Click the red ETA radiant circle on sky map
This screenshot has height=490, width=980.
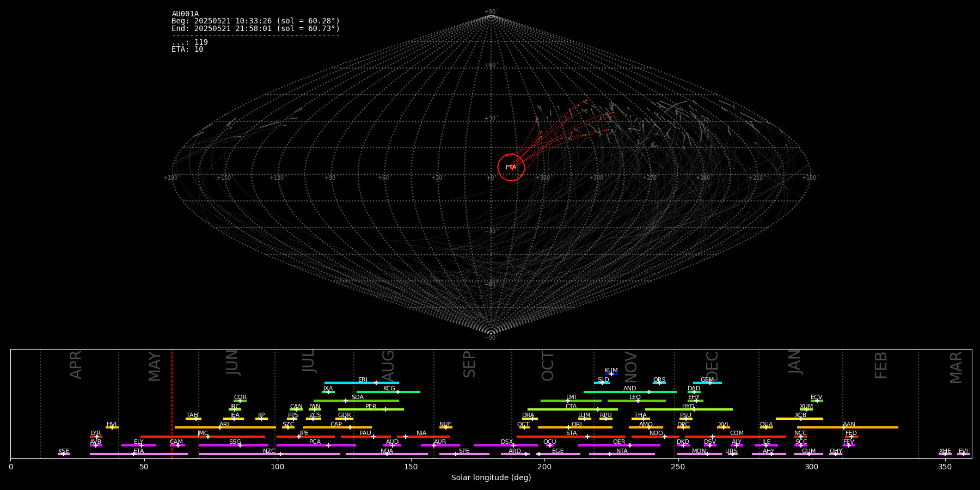point(511,167)
